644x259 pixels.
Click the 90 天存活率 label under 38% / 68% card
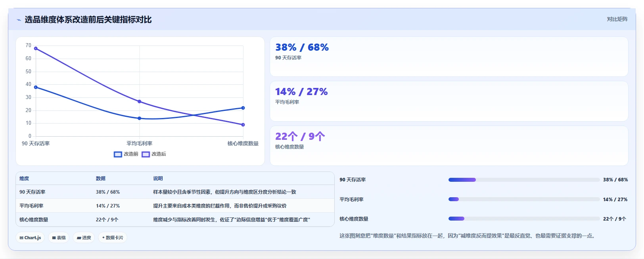[x=288, y=58]
